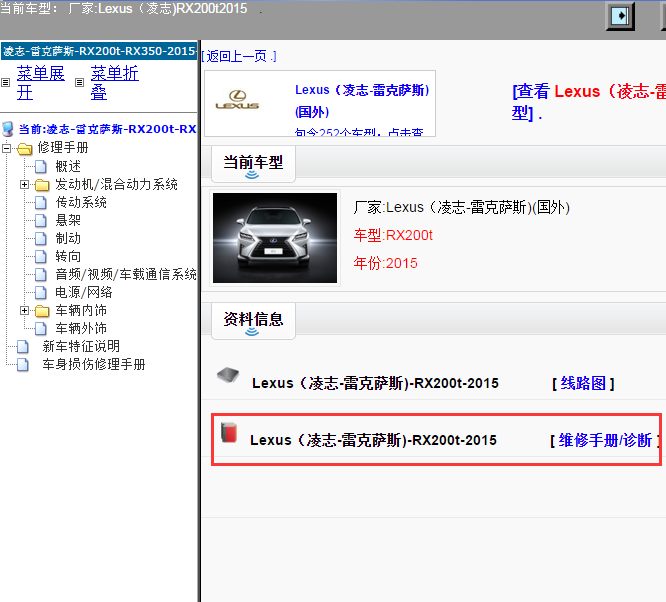Select the 车辆内饰 tree item

tap(81, 310)
